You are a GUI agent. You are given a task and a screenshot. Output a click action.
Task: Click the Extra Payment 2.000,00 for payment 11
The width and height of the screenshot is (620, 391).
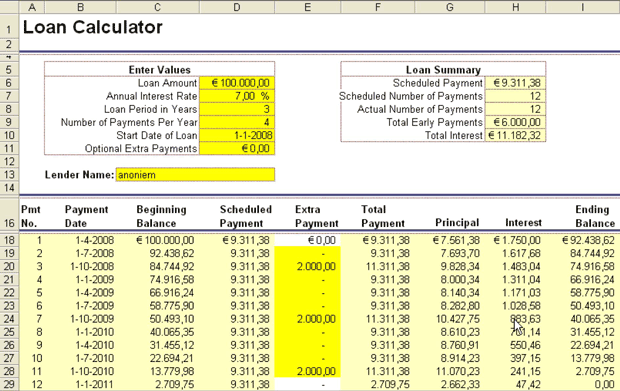point(308,371)
